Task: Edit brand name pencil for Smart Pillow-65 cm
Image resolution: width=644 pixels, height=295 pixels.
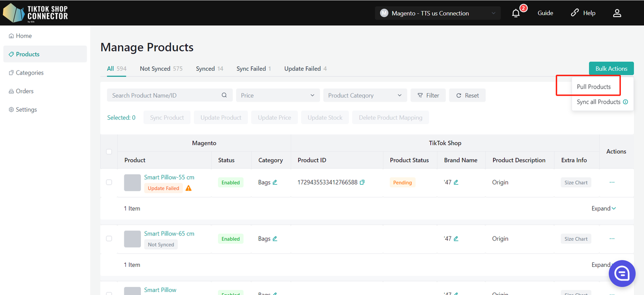Action: (456, 239)
